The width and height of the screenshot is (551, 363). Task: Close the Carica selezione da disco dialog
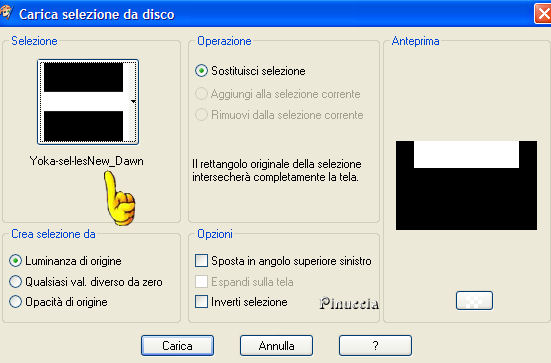[543, 14]
